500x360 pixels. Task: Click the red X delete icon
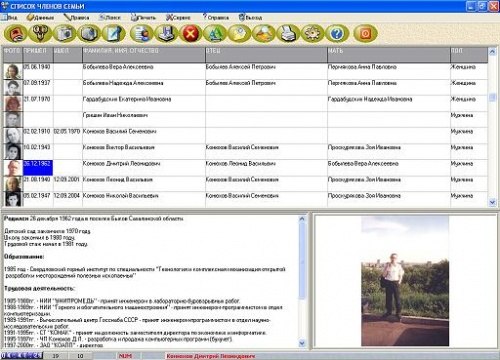190,34
